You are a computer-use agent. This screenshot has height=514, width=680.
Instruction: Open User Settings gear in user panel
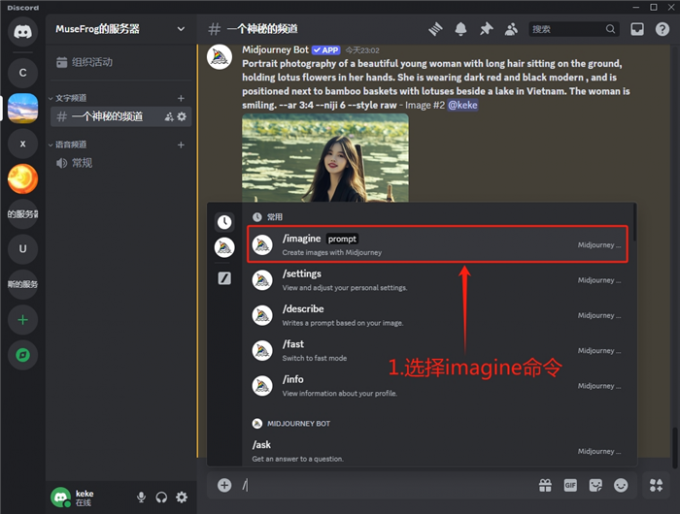tap(182, 497)
